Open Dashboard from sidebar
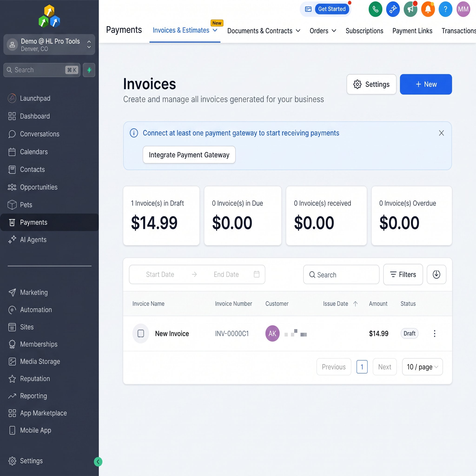The width and height of the screenshot is (476, 476). pos(29,116)
